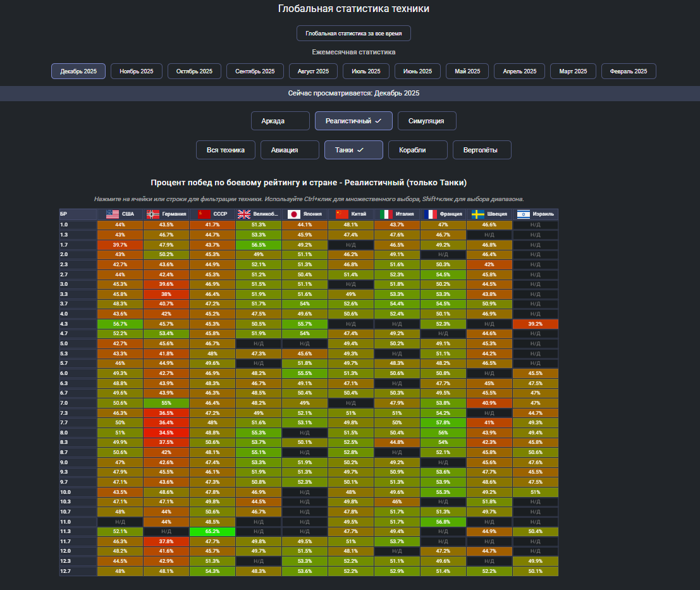Click the 37.8% Germany cell

click(166, 541)
